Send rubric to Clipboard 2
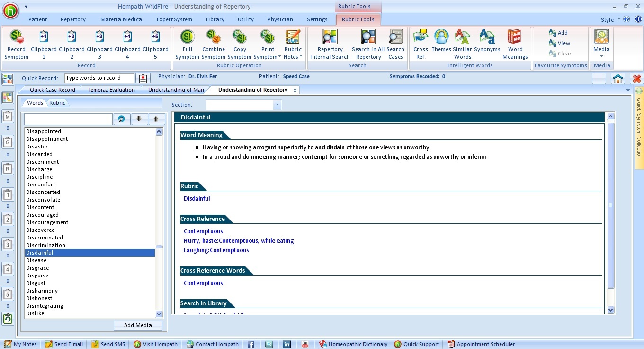The image size is (644, 349). 72,45
